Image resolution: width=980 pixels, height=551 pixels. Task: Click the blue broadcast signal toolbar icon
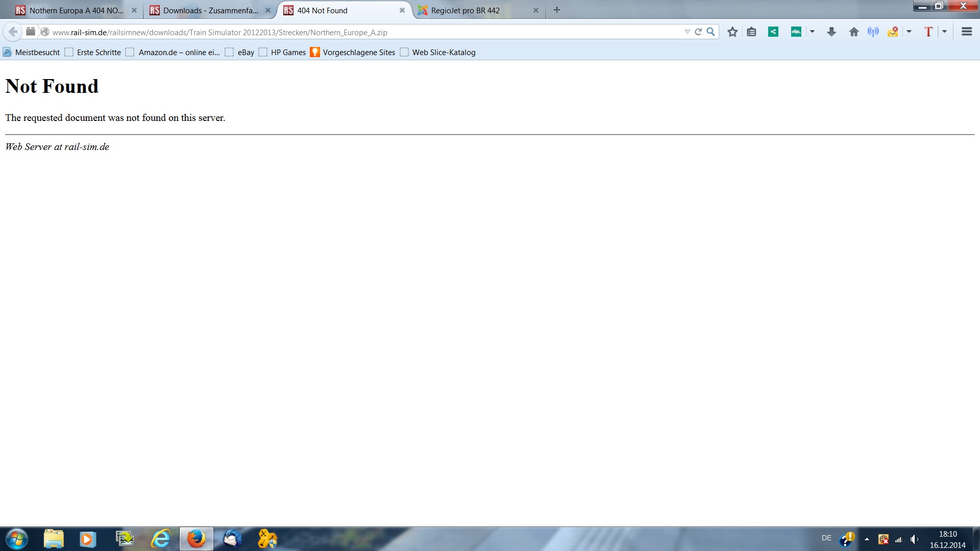pyautogui.click(x=873, y=32)
